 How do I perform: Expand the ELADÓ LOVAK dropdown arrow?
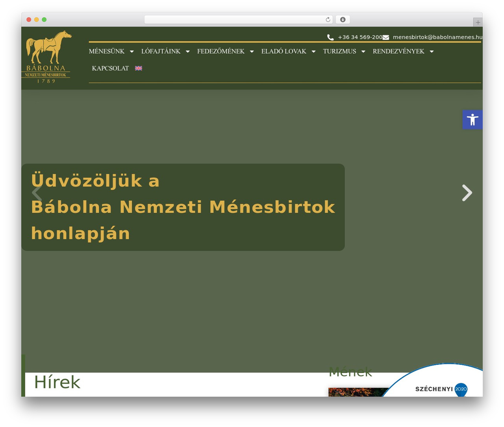(313, 52)
